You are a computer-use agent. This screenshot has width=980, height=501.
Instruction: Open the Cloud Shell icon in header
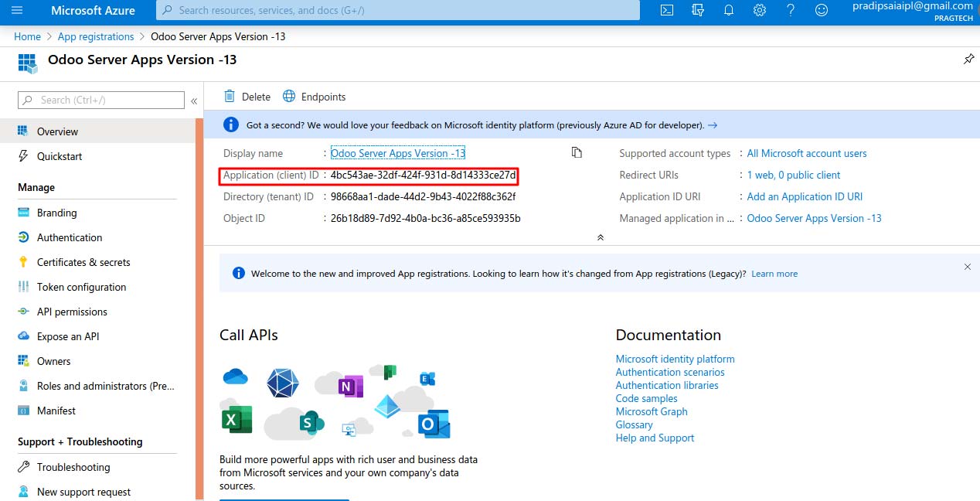pyautogui.click(x=666, y=11)
